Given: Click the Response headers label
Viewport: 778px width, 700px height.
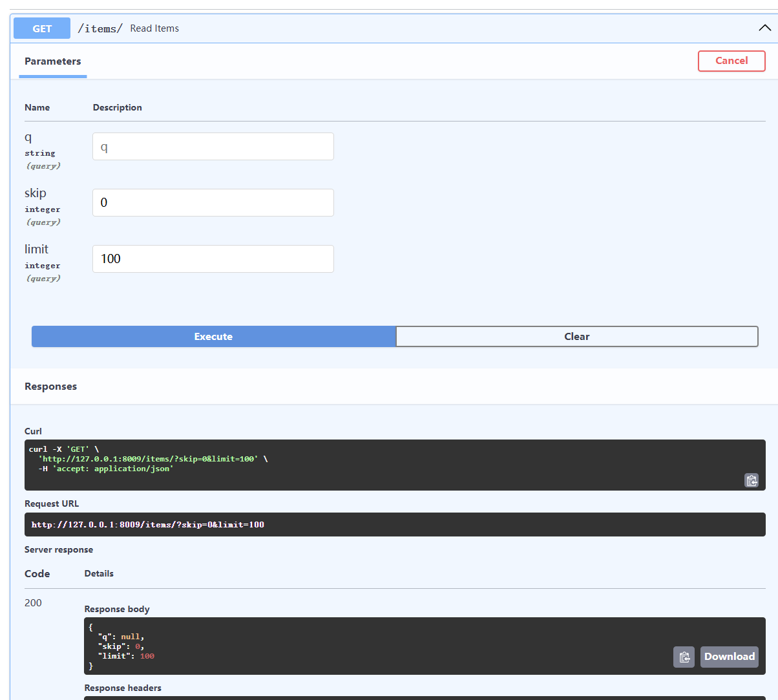Looking at the screenshot, I should [123, 687].
